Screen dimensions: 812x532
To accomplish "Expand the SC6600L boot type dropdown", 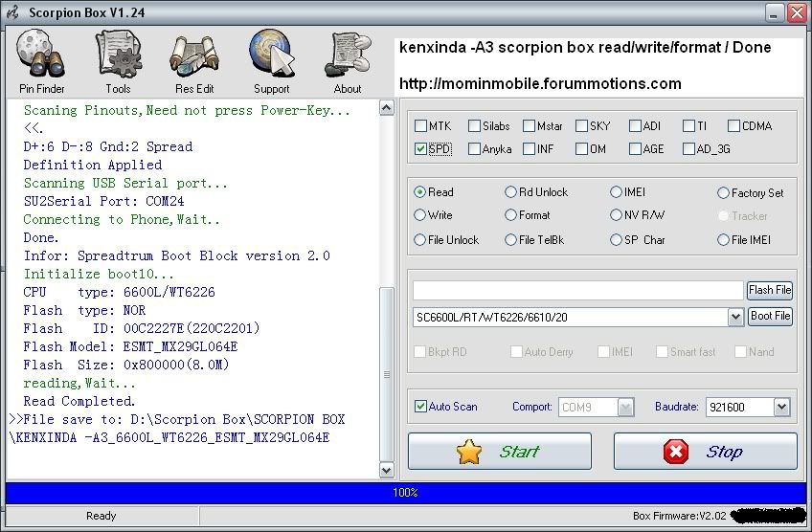I will tap(735, 318).
